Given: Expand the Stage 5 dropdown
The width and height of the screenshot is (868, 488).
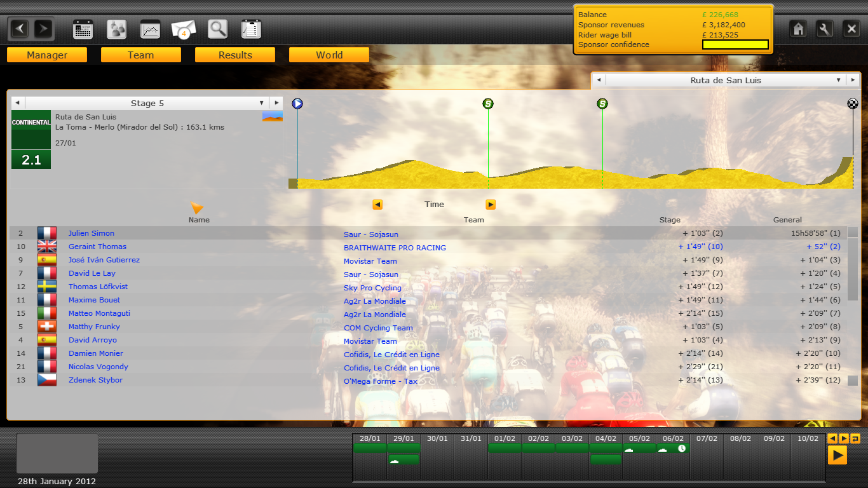Looking at the screenshot, I should pos(261,103).
